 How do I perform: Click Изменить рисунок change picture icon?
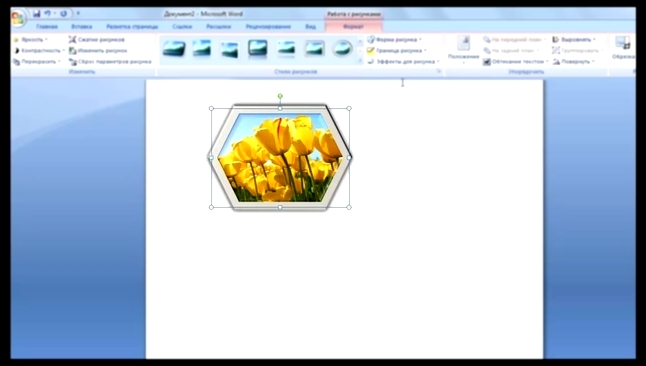pyautogui.click(x=73, y=51)
